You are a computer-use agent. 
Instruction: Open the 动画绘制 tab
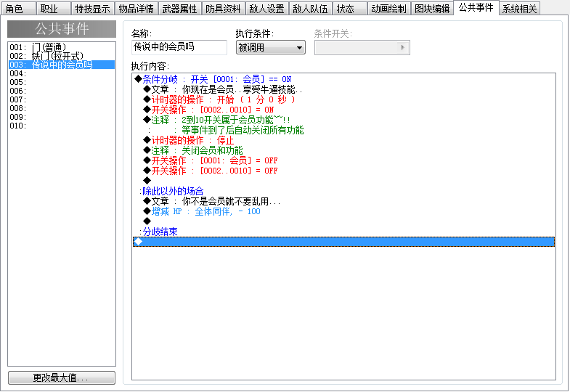point(389,9)
